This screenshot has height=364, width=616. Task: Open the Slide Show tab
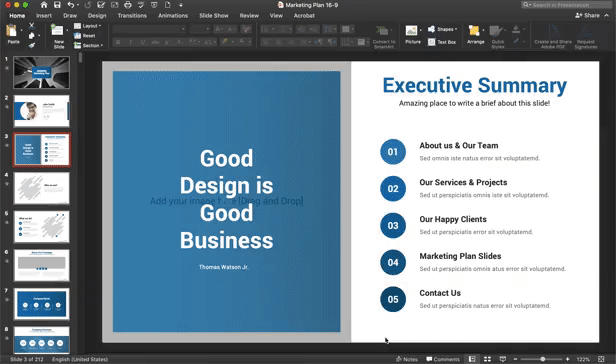click(x=214, y=16)
